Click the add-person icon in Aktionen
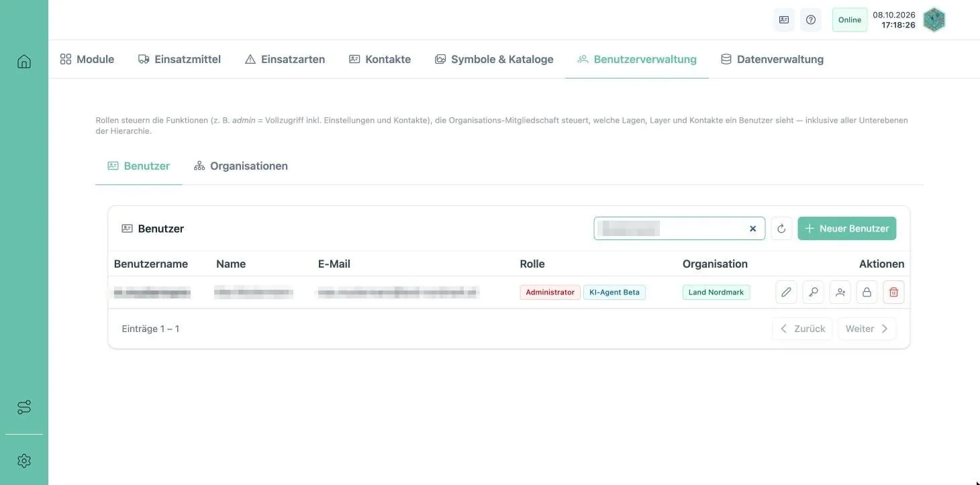This screenshot has width=980, height=485. tap(840, 292)
